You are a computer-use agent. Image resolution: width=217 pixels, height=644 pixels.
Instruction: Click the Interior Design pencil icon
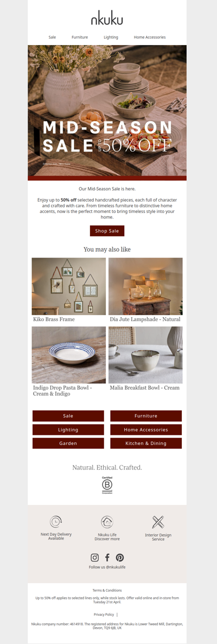point(158,522)
